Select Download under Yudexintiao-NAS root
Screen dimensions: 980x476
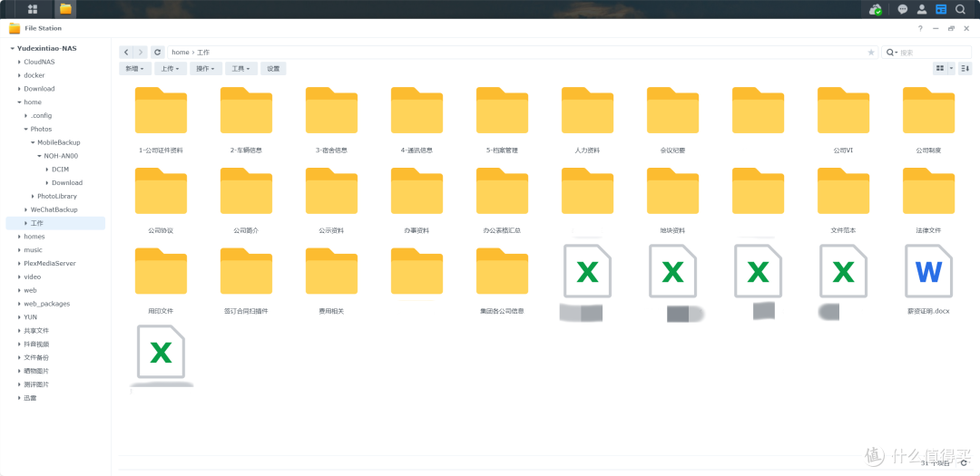[39, 89]
